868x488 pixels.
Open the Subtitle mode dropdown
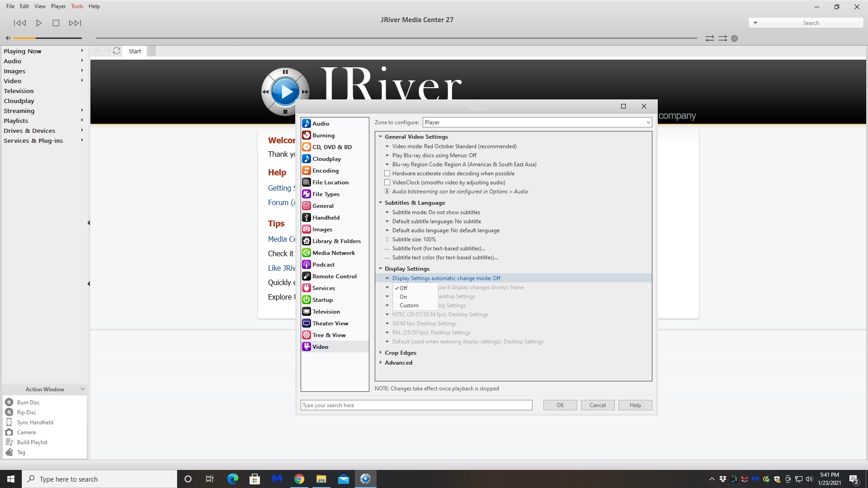(436, 212)
